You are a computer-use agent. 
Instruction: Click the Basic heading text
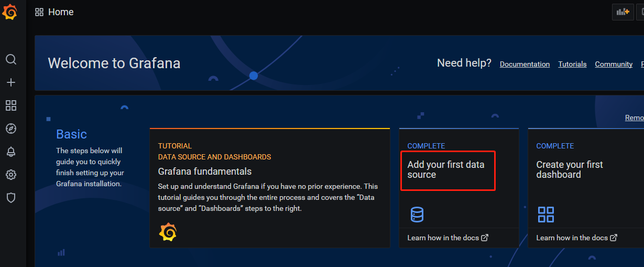71,134
